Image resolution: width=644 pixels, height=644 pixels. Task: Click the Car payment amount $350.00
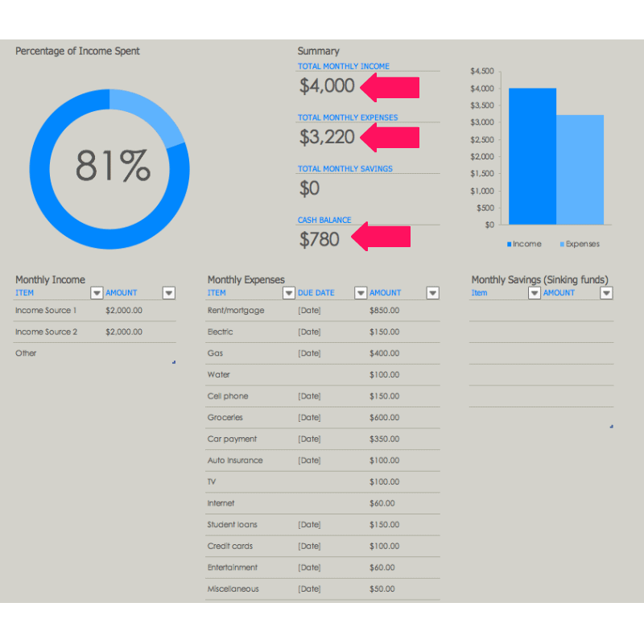[384, 439]
